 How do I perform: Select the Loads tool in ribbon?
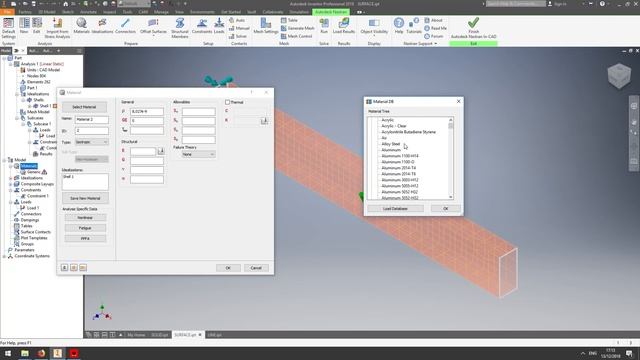(219, 26)
